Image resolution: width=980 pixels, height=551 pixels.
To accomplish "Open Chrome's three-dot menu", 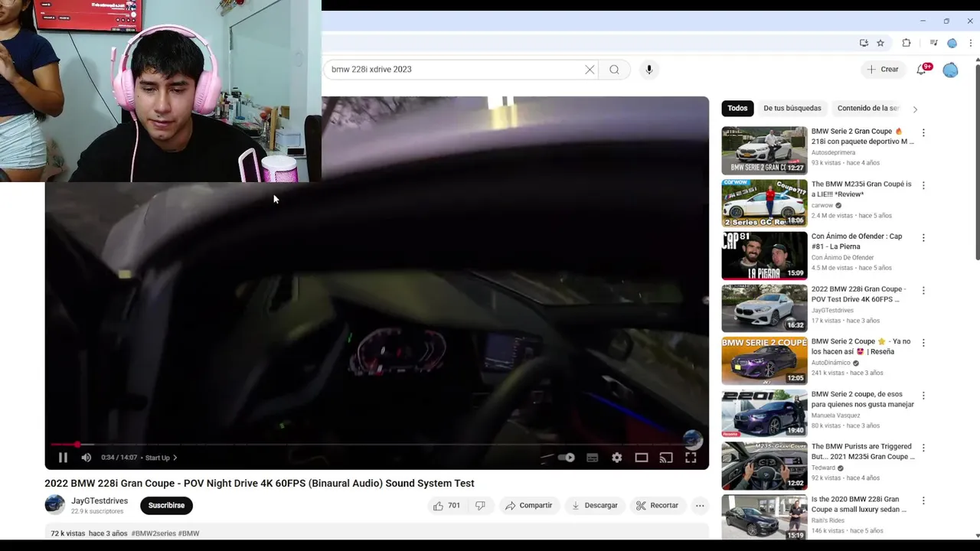I will point(970,43).
